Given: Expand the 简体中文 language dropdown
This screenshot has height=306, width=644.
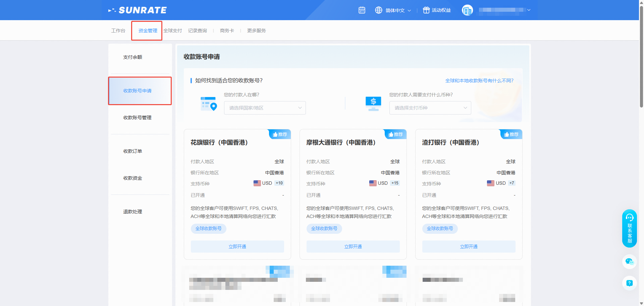Looking at the screenshot, I should [398, 10].
